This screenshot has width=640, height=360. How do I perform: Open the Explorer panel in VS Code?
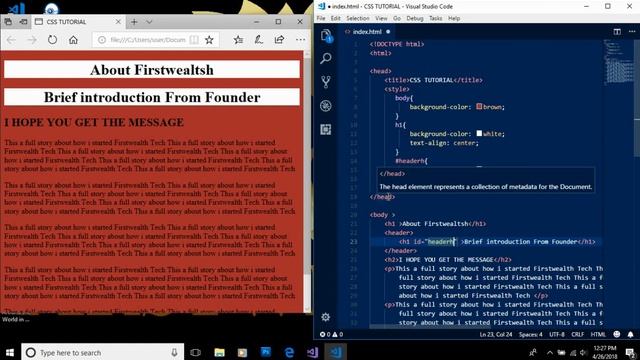(x=326, y=36)
